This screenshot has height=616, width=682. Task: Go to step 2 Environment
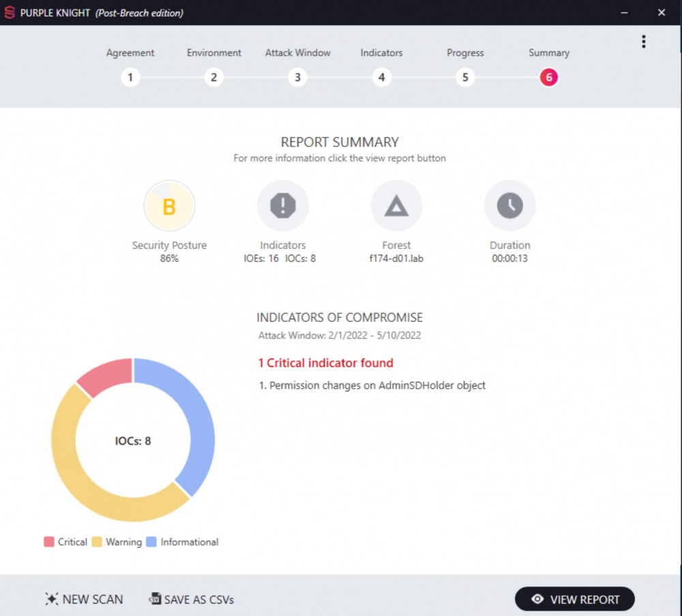click(213, 78)
